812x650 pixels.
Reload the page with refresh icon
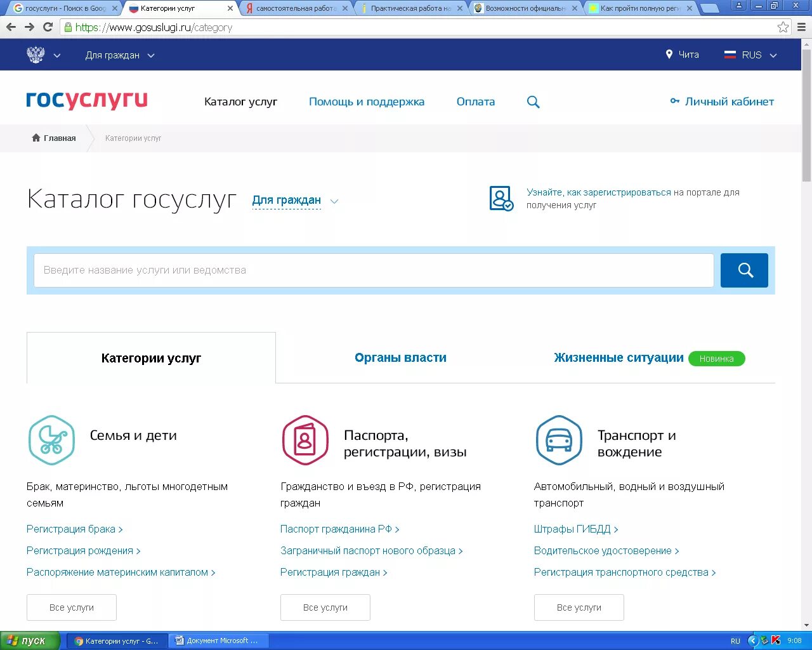point(48,27)
